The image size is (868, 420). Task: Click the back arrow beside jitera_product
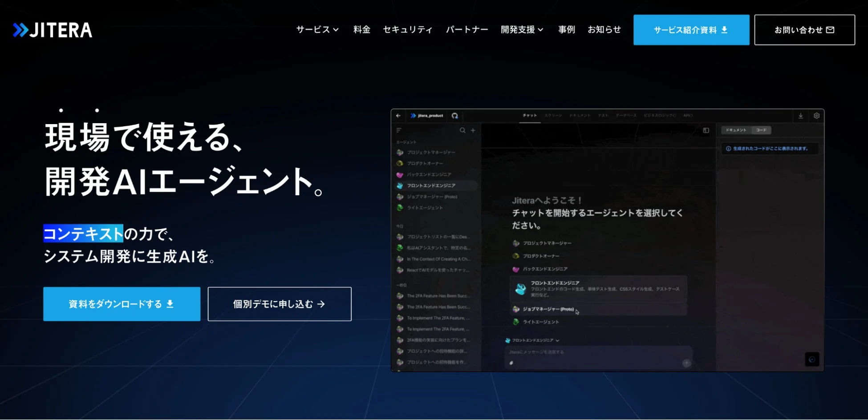point(398,116)
